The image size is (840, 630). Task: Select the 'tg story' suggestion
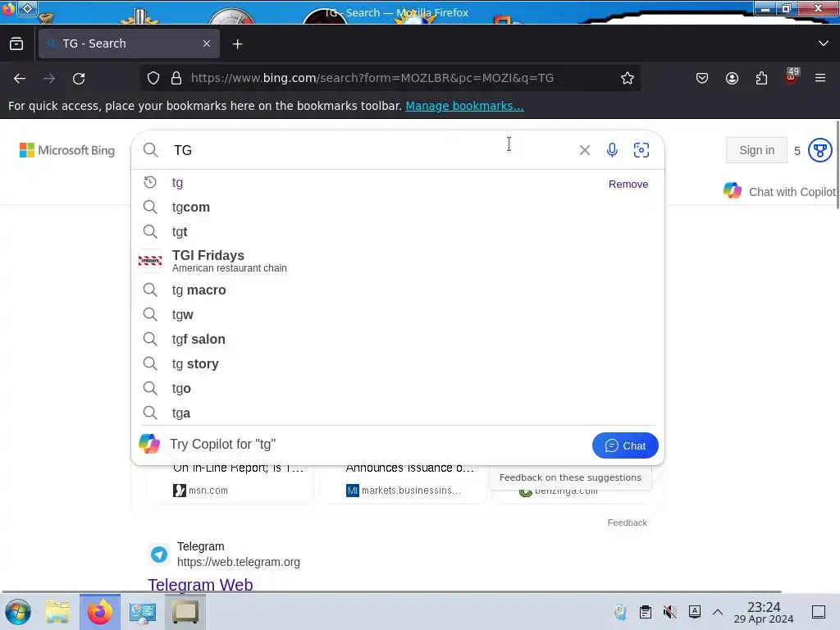(x=398, y=363)
